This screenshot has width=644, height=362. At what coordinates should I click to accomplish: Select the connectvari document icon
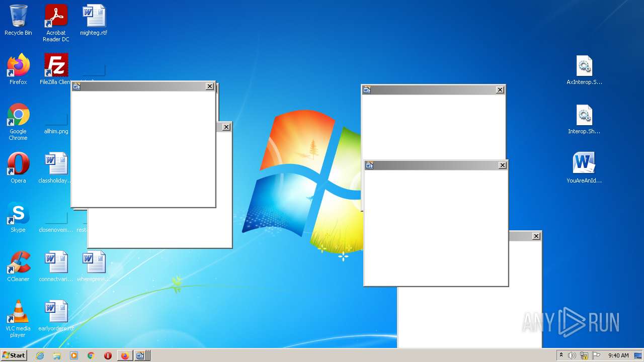pos(56,266)
